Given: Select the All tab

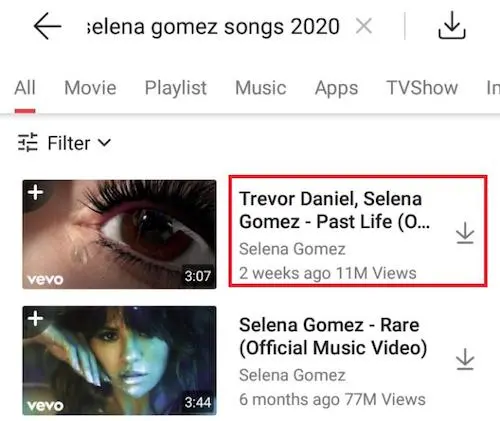Looking at the screenshot, I should tap(25, 88).
